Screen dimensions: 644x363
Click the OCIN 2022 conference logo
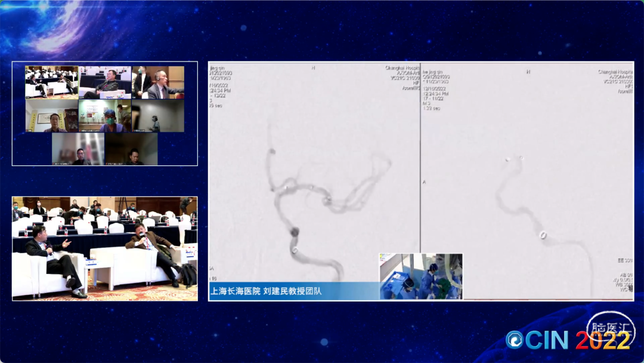(569, 340)
